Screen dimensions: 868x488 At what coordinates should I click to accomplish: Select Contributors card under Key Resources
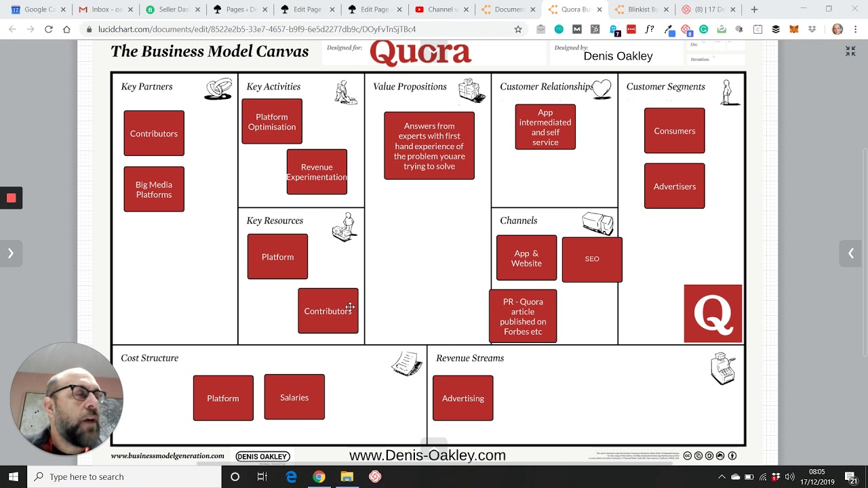(x=328, y=311)
